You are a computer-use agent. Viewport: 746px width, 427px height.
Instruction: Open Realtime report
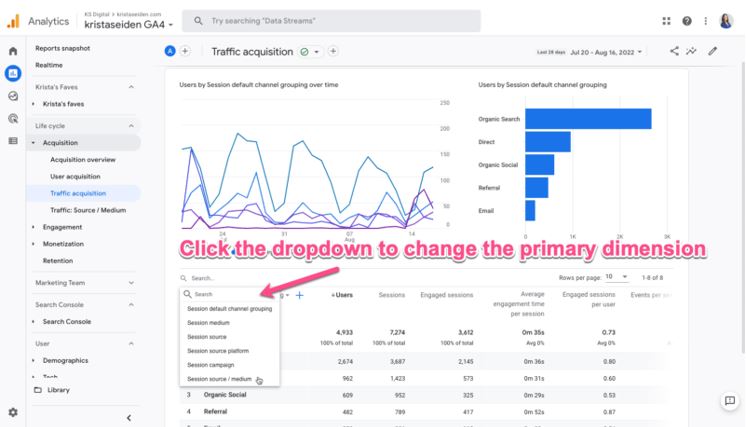tap(49, 65)
